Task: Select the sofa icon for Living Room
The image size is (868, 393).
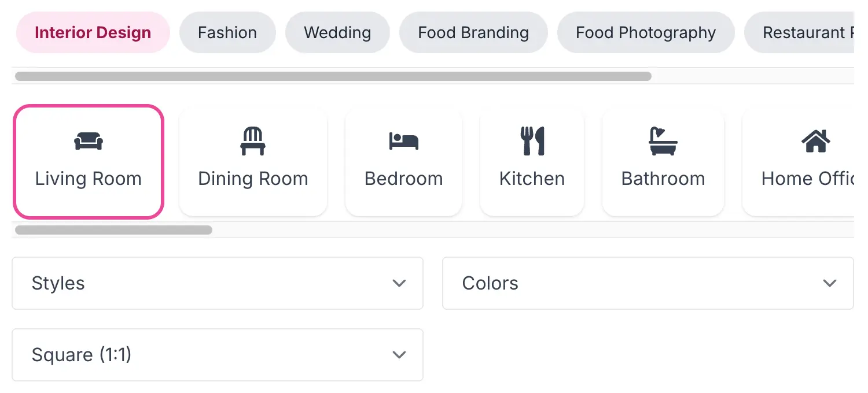Action: pyautogui.click(x=88, y=140)
